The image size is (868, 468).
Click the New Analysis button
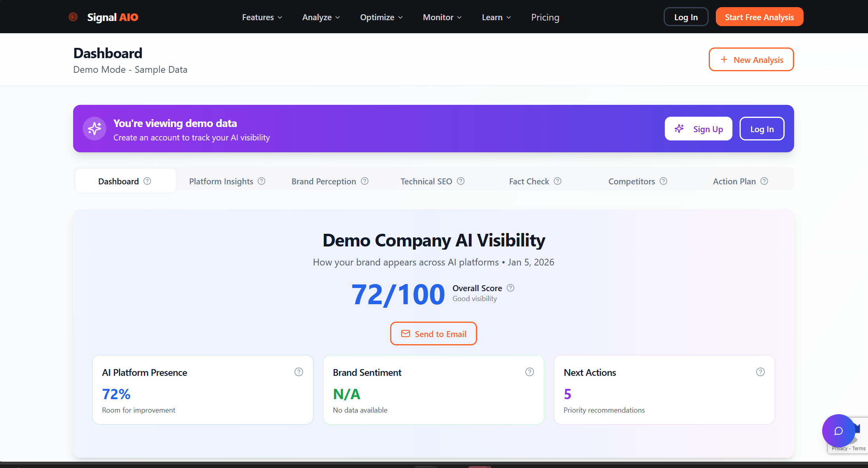(751, 60)
